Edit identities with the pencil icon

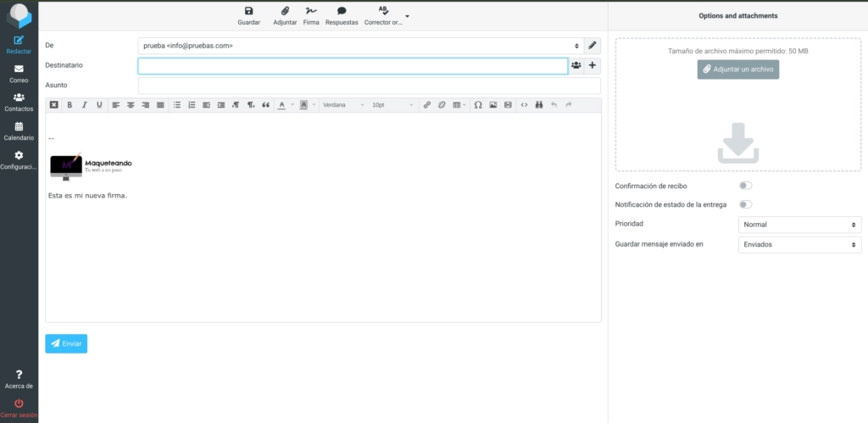(593, 46)
